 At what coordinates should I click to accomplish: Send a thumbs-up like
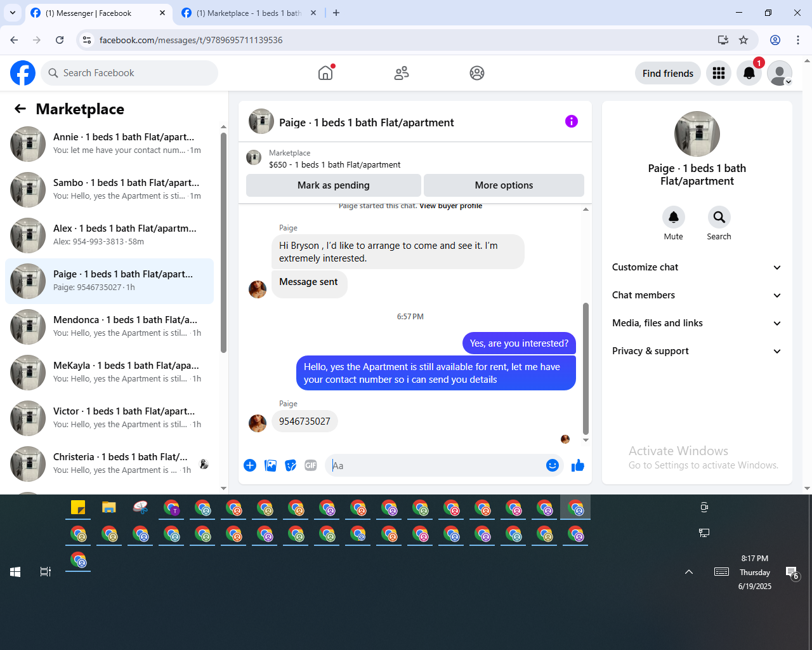click(x=578, y=465)
